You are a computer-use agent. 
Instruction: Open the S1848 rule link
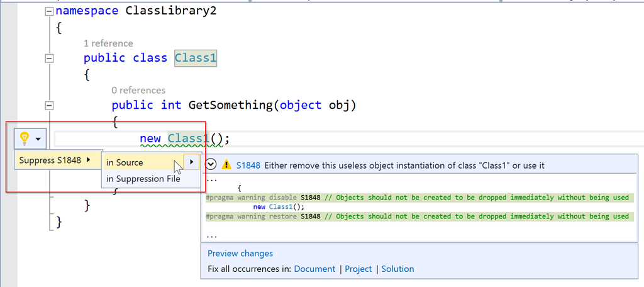248,166
